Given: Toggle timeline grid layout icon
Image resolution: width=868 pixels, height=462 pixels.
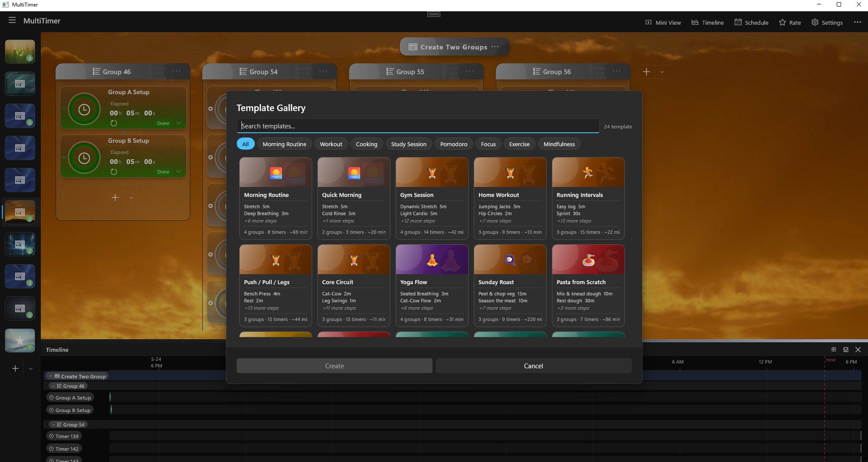Looking at the screenshot, I should 834,350.
